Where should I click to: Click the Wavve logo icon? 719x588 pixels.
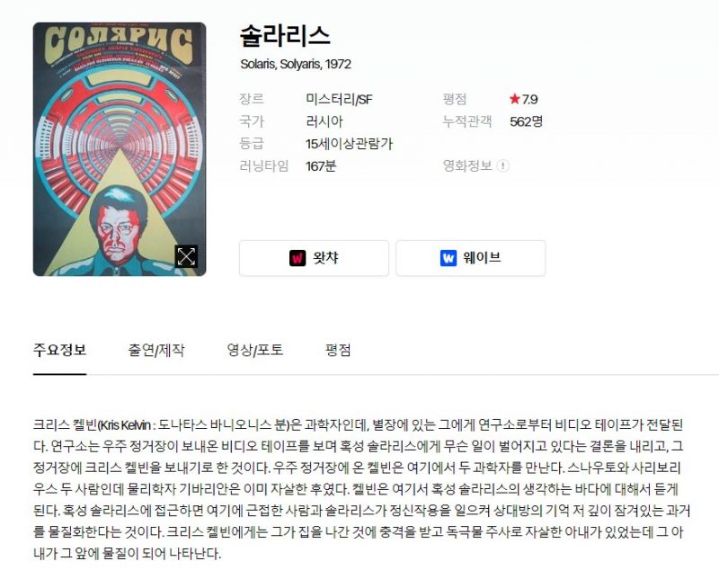[x=448, y=258]
